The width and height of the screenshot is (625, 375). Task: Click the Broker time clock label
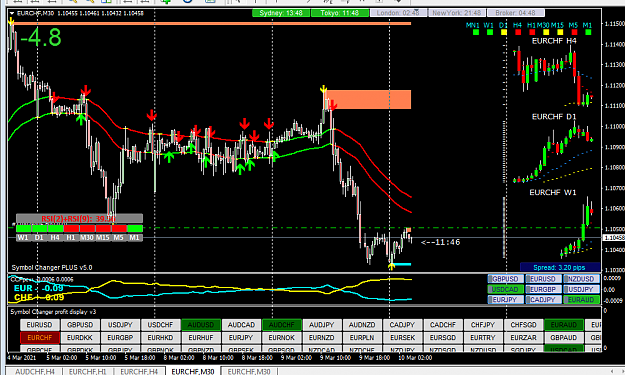coord(515,13)
